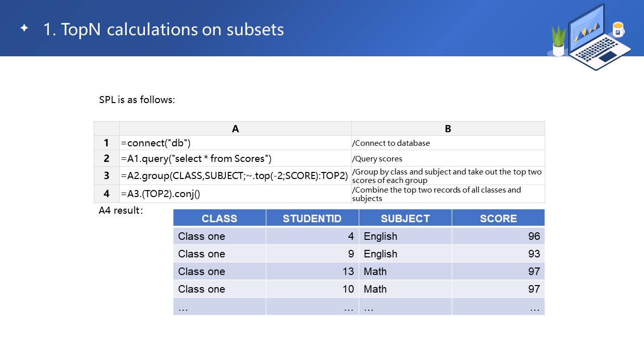This screenshot has width=644, height=362.
Task: Click the SCORE column header
Action: pyautogui.click(x=498, y=218)
